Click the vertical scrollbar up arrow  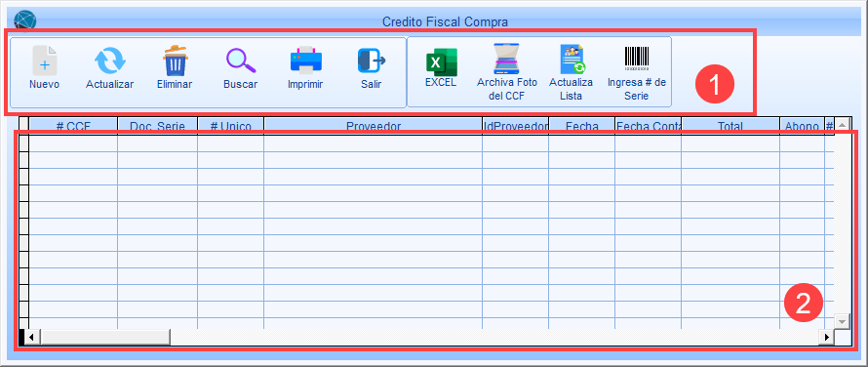[842, 124]
